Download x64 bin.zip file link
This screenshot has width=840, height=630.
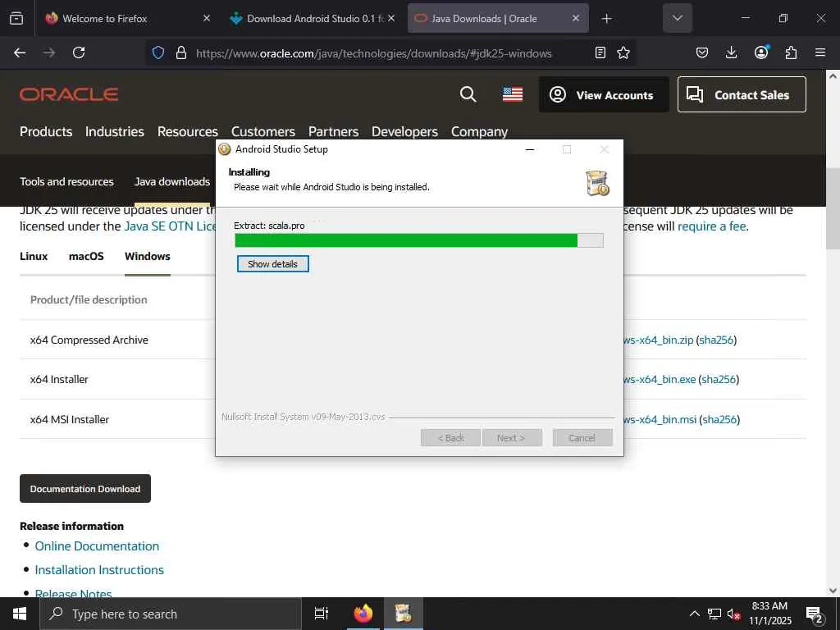click(x=659, y=340)
